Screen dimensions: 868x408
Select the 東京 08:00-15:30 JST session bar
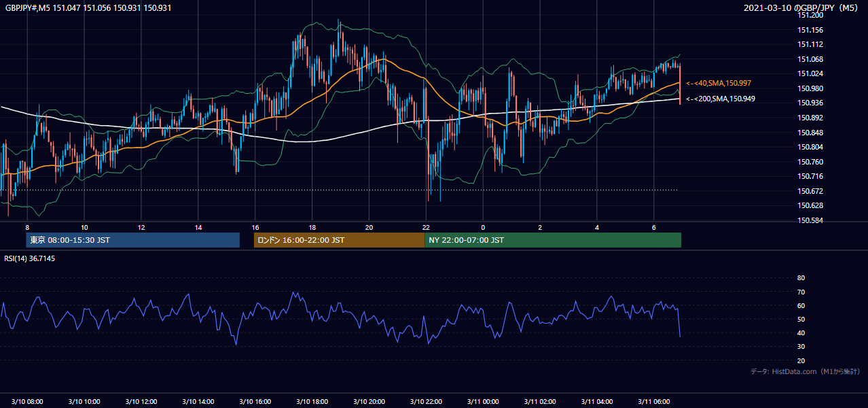133,240
